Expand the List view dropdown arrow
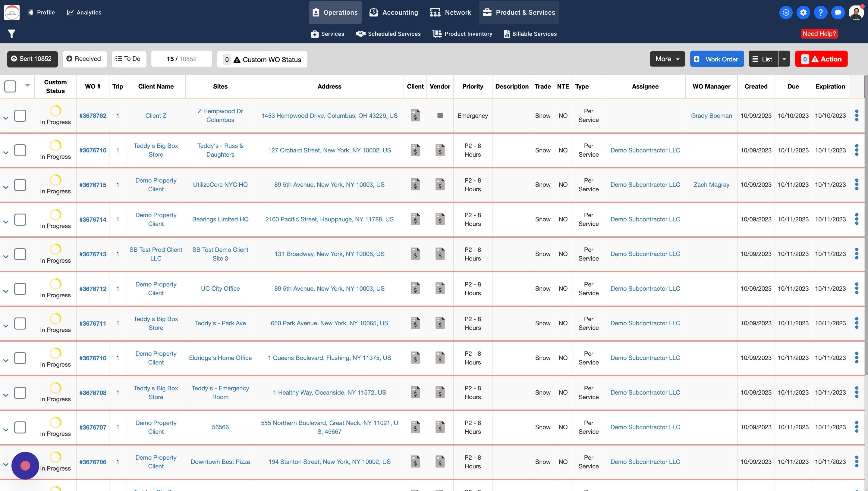Screen dimensions: 868x491 784,59
